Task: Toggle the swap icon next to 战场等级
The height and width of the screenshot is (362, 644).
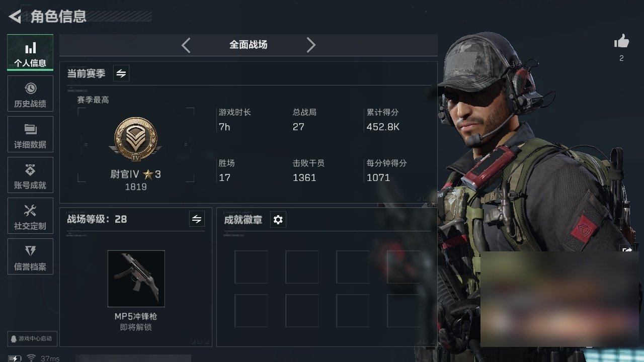Action: (197, 219)
